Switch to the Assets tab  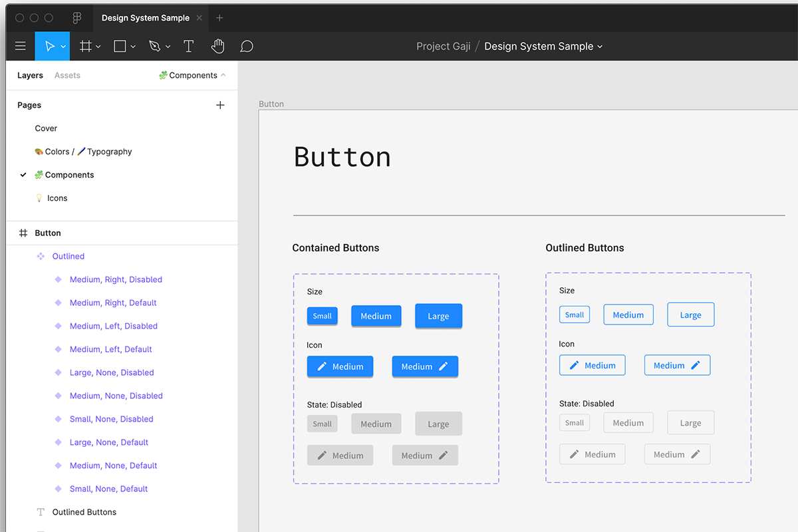(67, 75)
